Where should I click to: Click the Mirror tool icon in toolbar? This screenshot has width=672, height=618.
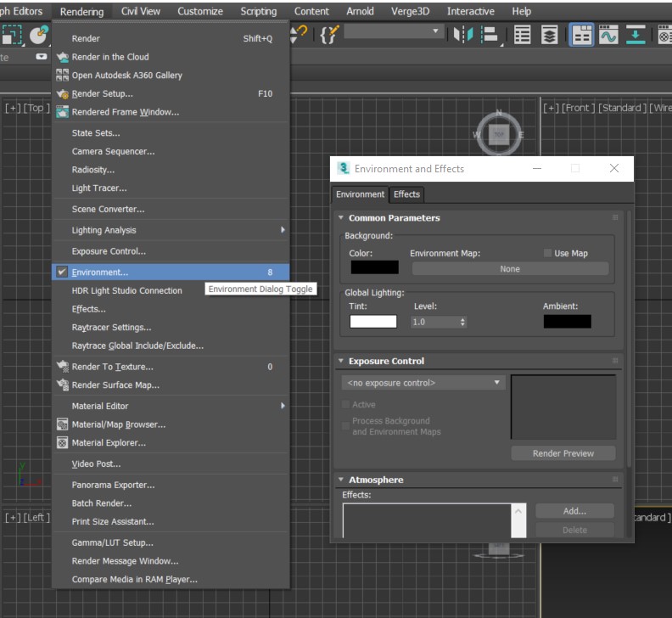[x=463, y=34]
